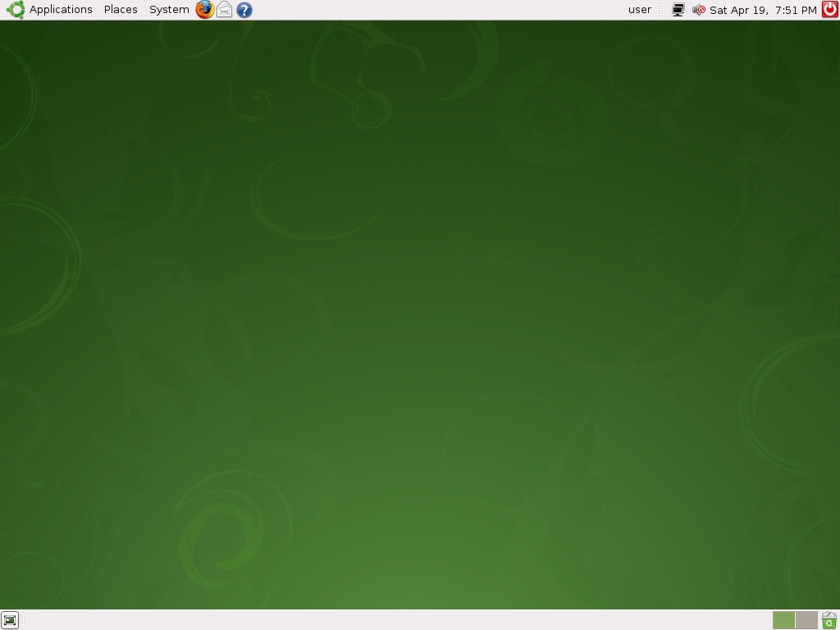Open the System menu
Image resolution: width=840 pixels, height=630 pixels.
click(169, 10)
